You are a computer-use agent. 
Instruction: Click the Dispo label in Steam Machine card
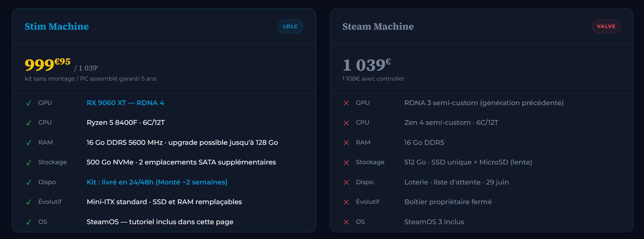364,182
